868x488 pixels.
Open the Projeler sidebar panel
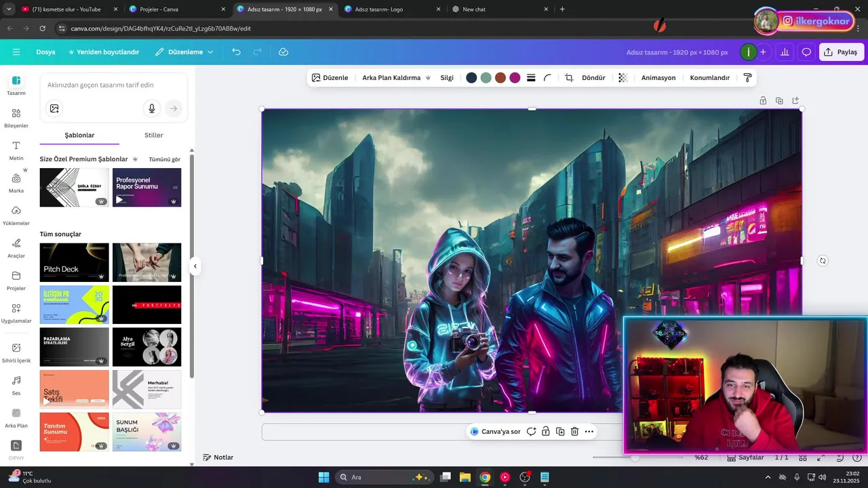click(x=16, y=280)
